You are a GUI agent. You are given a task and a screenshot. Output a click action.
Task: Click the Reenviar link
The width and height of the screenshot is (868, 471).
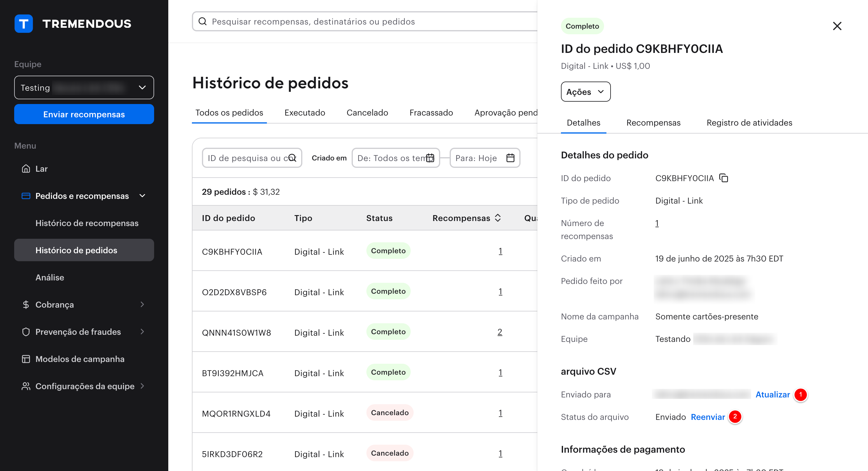point(707,417)
